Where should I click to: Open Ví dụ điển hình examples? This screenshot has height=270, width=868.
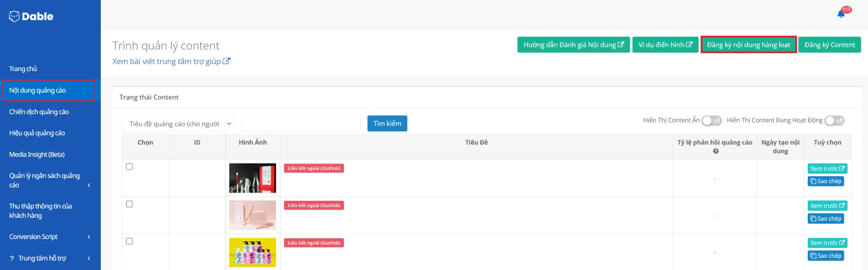pos(665,45)
